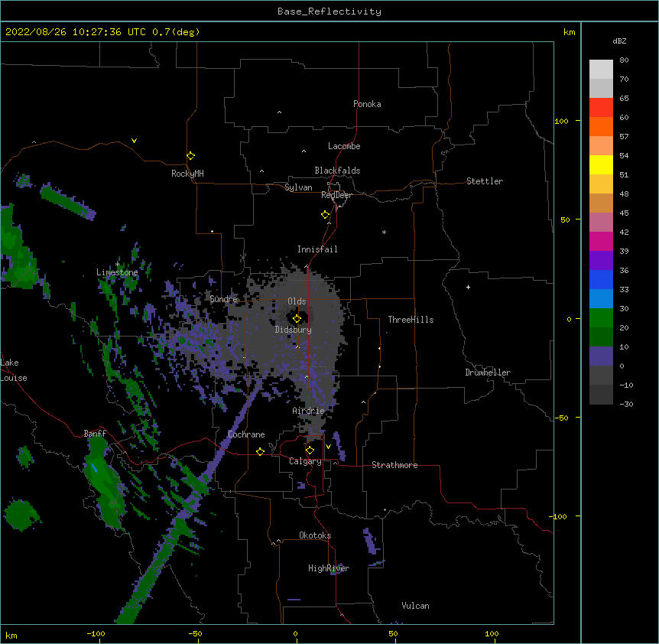Image resolution: width=659 pixels, height=644 pixels.
Task: Click the Innisfail city label
Action: [x=317, y=249]
